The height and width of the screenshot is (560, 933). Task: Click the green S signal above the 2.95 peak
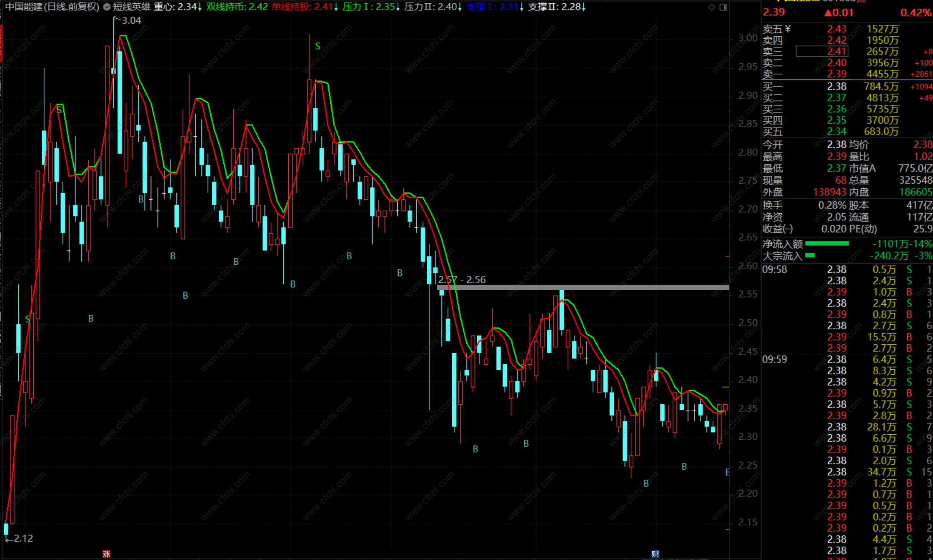pos(318,46)
